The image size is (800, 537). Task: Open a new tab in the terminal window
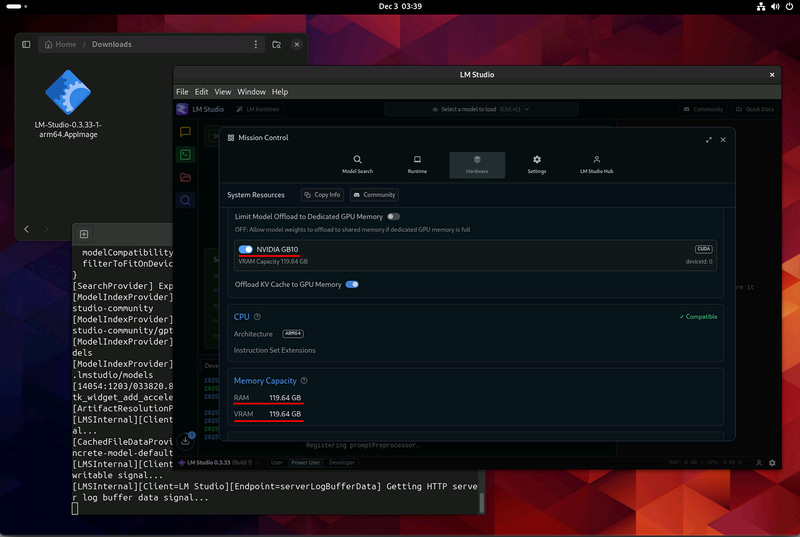pyautogui.click(x=84, y=234)
